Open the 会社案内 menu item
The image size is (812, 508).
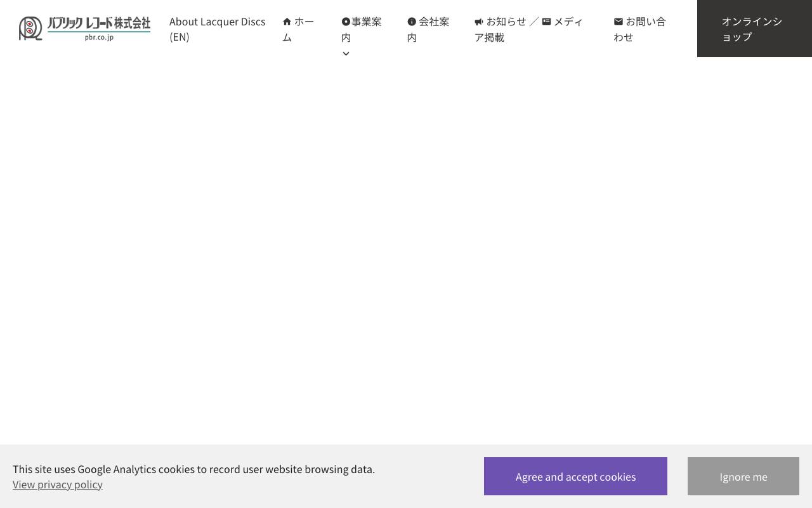click(x=428, y=29)
